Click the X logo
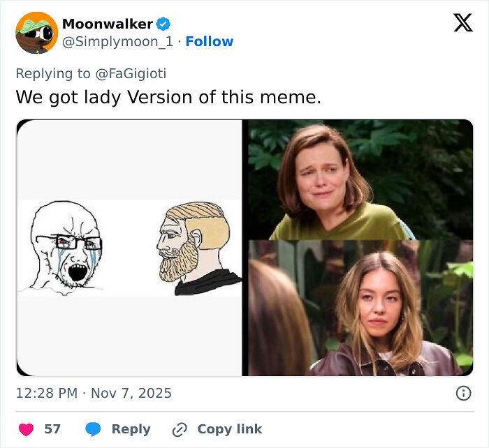This screenshot has width=489, height=448. [x=462, y=24]
